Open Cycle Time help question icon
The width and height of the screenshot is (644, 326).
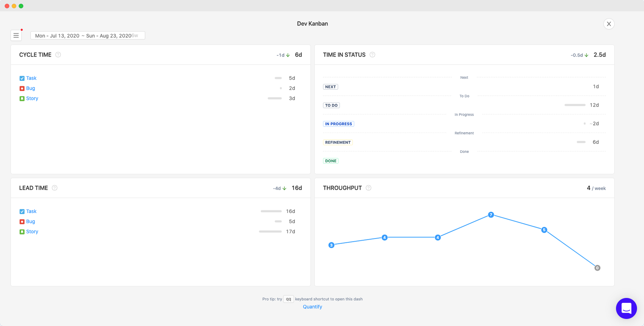58,55
